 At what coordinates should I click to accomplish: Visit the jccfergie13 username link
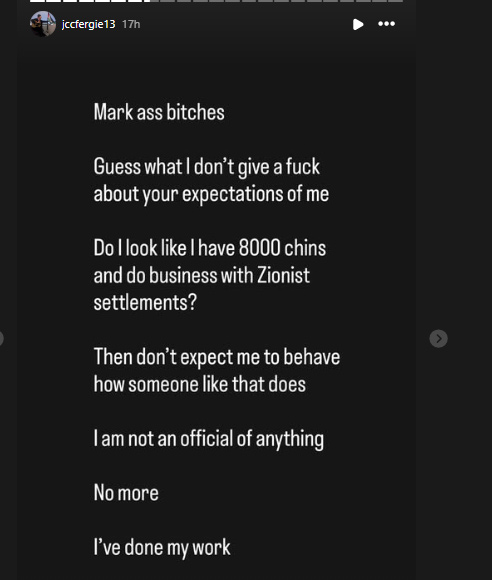point(88,24)
